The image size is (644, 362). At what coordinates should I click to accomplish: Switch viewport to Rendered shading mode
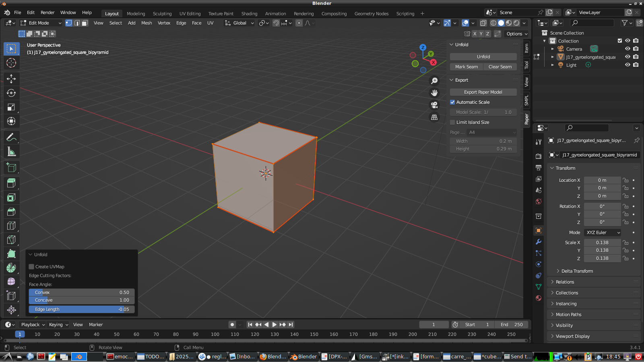516,23
